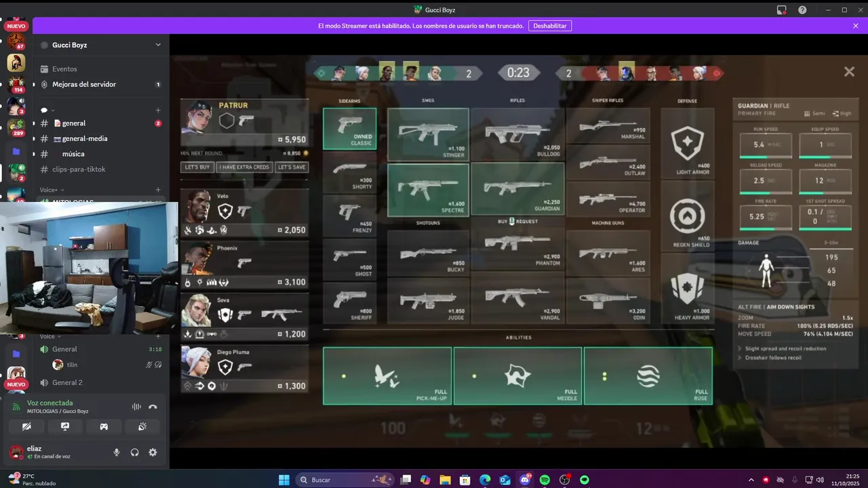Image resolution: width=868 pixels, height=488 pixels.
Task: Open the Spartan helmet server icon
Action: pos(16,62)
